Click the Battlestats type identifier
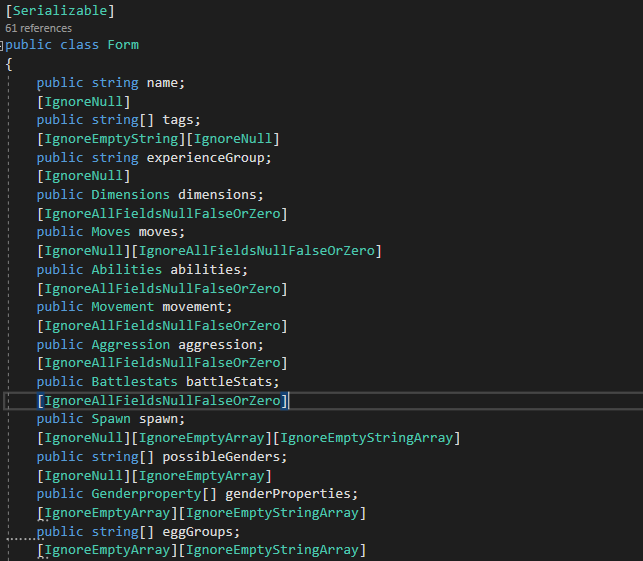 coord(134,382)
